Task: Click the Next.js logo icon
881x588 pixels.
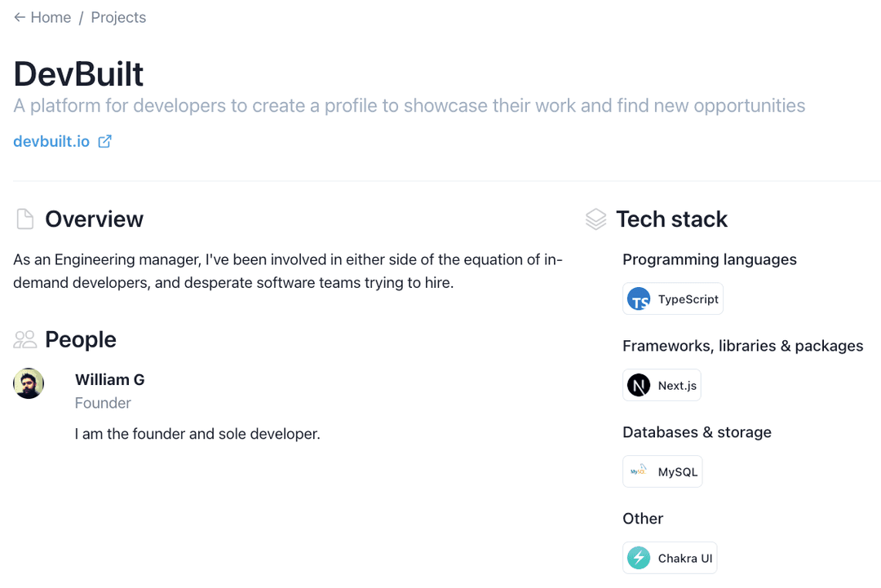Action: [x=639, y=386]
